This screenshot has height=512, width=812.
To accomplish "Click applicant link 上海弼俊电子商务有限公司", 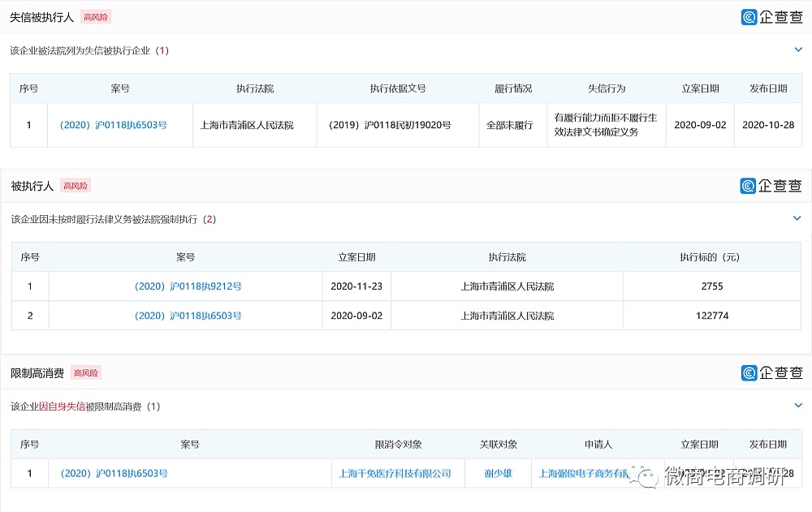I will 598,473.
